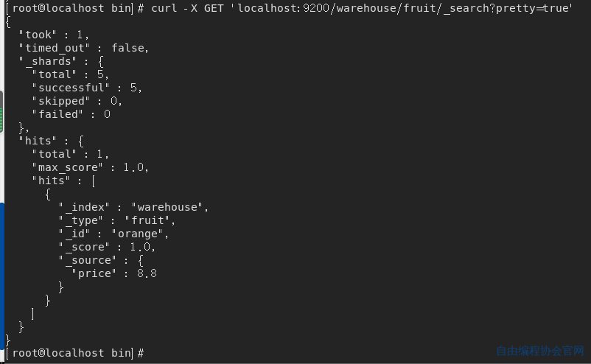This screenshot has height=364, width=591.
Task: Click the "failed" : 0 entry
Action: coord(70,114)
